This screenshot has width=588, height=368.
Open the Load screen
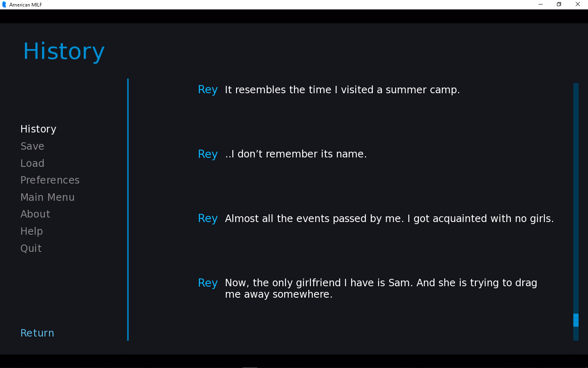(32, 164)
